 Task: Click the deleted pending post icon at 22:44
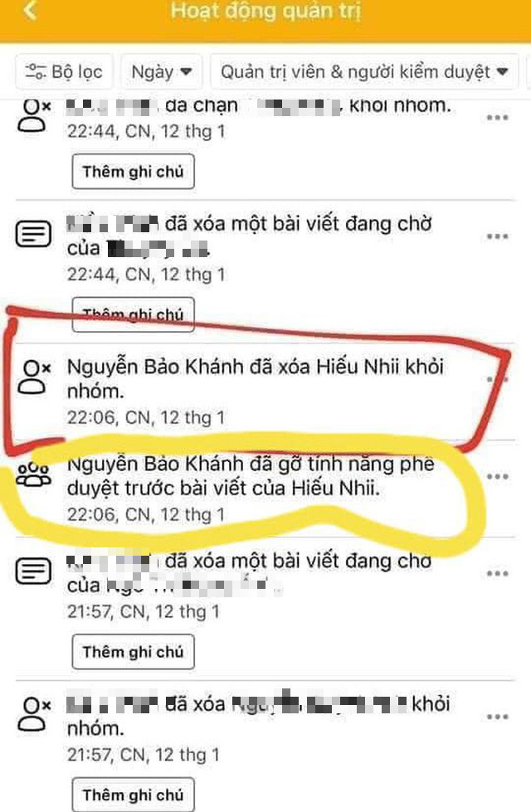34,234
